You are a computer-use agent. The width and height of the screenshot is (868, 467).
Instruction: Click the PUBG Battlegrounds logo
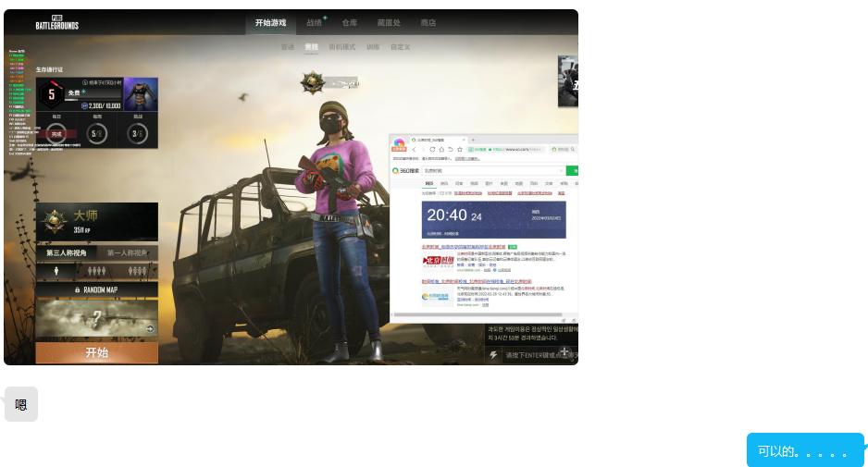pyautogui.click(x=57, y=23)
